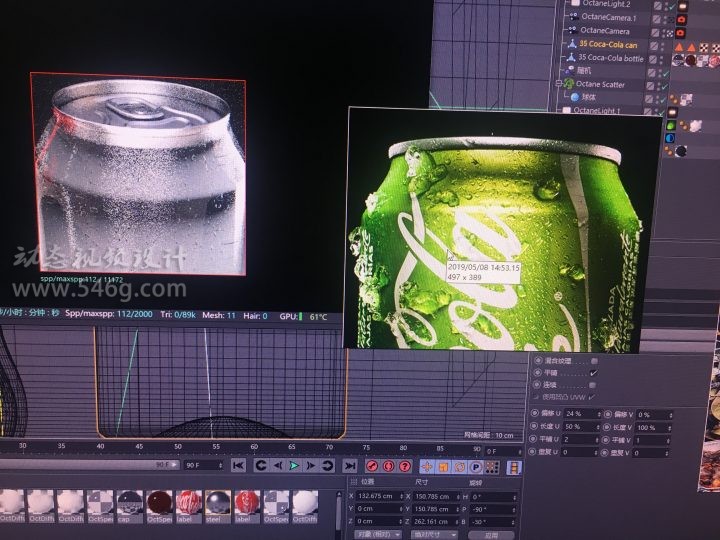Click the 长度 U field showing 50 %
This screenshot has width=720, height=540.
581,427
